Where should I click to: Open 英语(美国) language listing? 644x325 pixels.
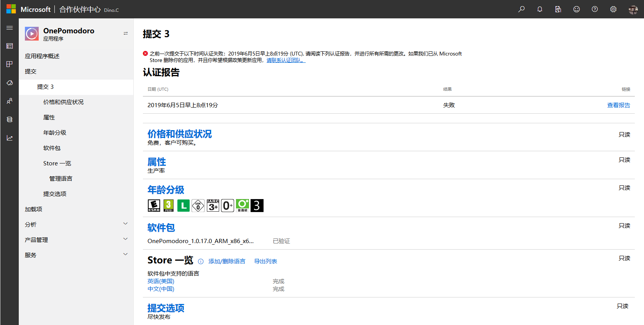pyautogui.click(x=161, y=281)
